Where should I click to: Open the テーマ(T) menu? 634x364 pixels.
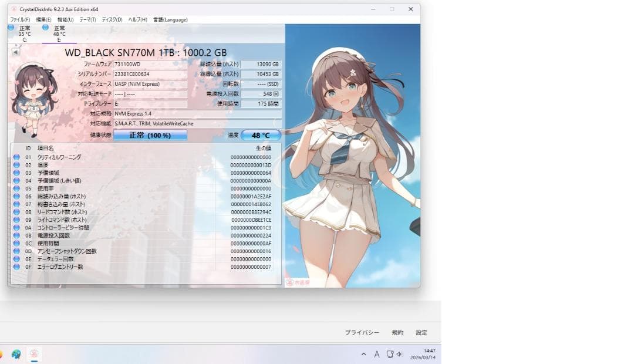tap(87, 19)
